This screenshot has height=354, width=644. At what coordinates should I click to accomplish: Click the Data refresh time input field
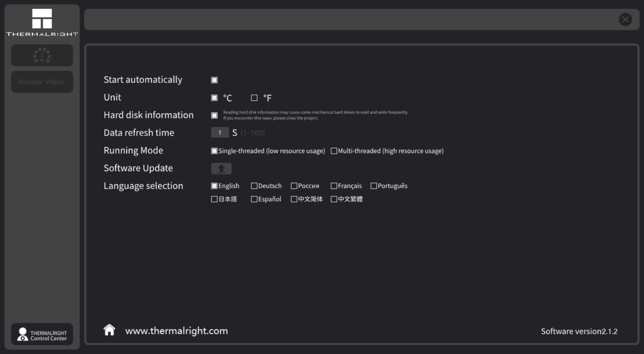point(220,133)
